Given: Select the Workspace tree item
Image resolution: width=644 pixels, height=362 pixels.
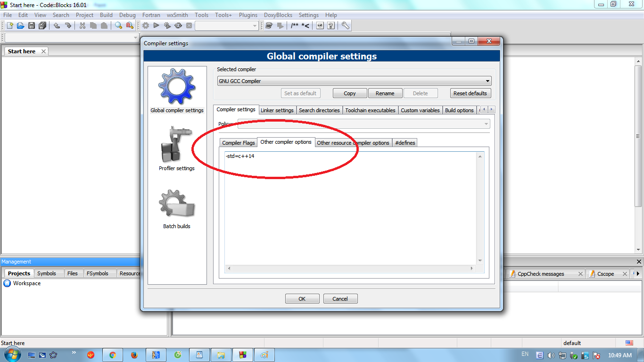Looking at the screenshot, I should [x=27, y=283].
